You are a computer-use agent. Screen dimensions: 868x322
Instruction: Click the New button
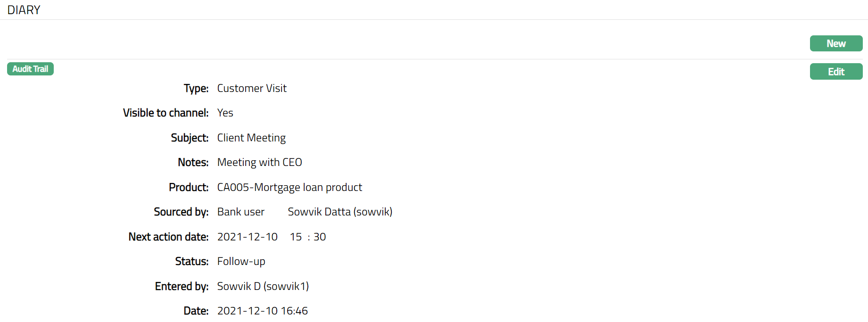pyautogui.click(x=835, y=43)
